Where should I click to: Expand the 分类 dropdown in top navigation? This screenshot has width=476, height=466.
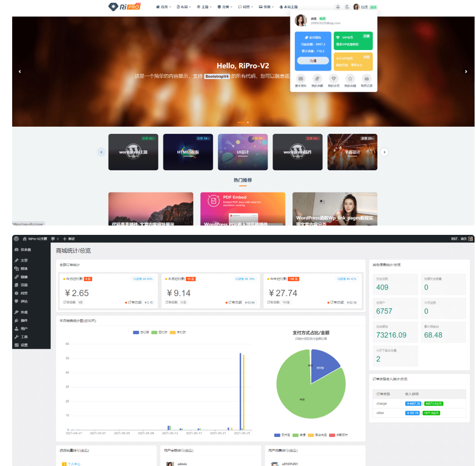(x=225, y=7)
